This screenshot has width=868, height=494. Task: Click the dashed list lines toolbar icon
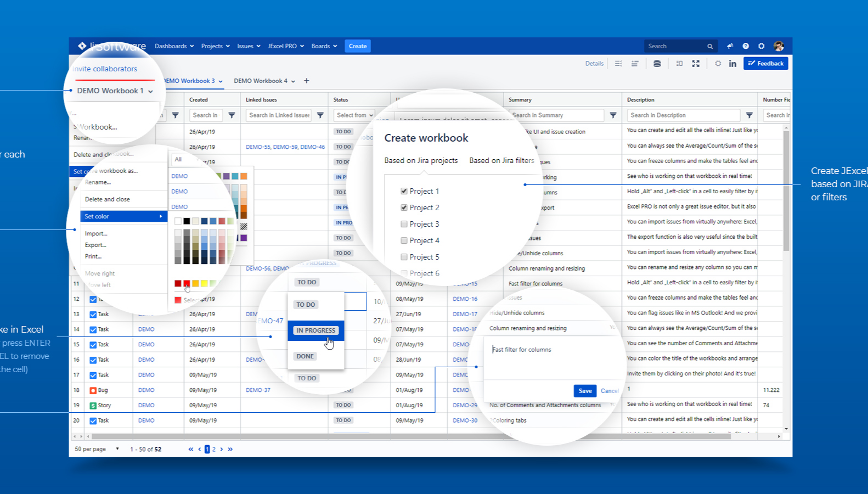pos(618,64)
